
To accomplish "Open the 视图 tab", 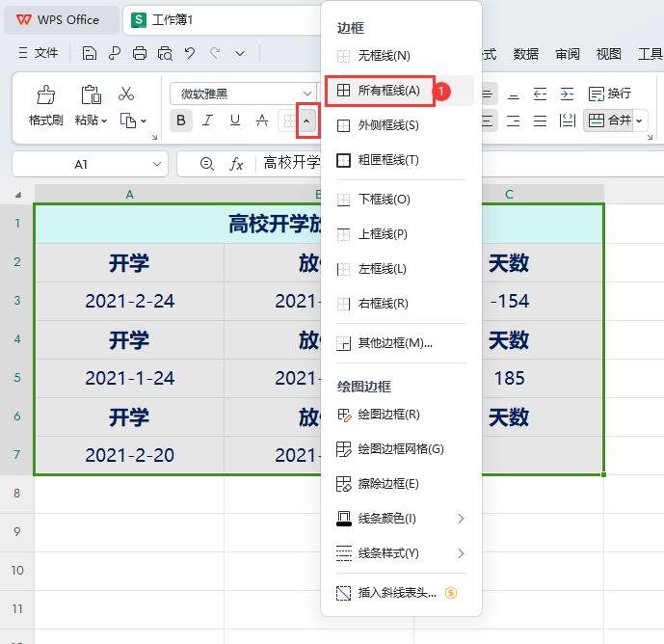I will coord(608,54).
